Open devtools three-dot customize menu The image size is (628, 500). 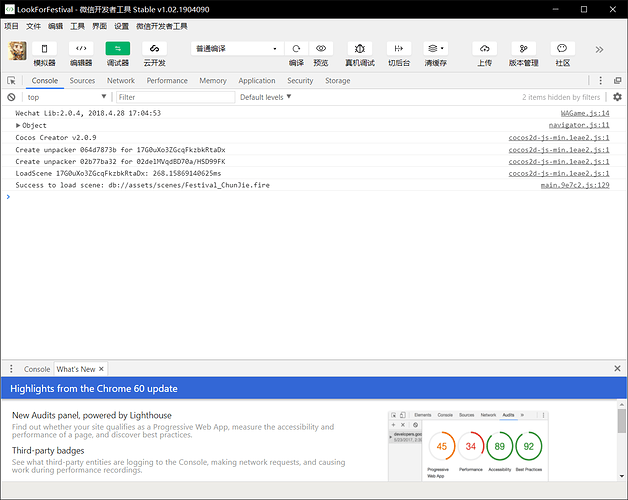[x=600, y=81]
